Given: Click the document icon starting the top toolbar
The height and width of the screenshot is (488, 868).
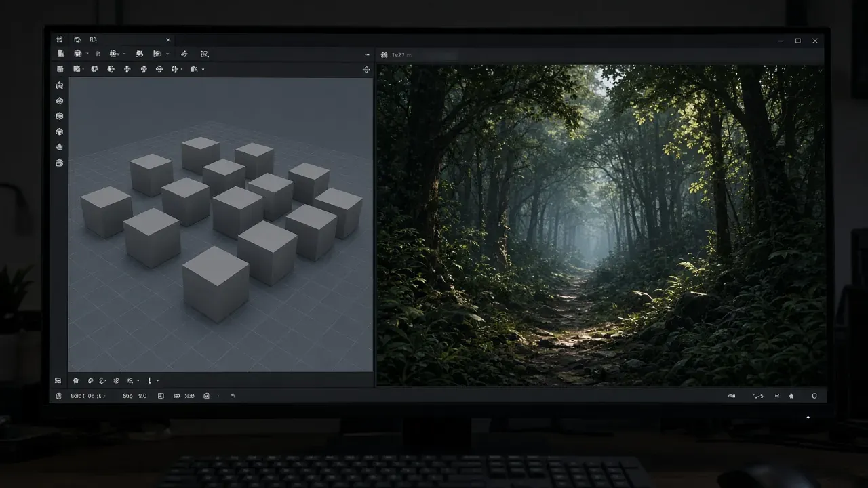Looking at the screenshot, I should pyautogui.click(x=60, y=54).
